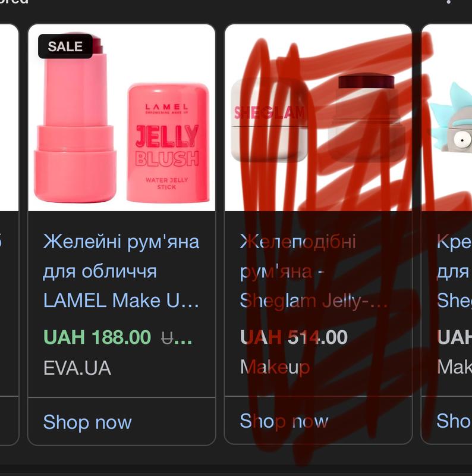
Task: Open the LAMEL Jelly Blush product image
Action: [x=122, y=117]
